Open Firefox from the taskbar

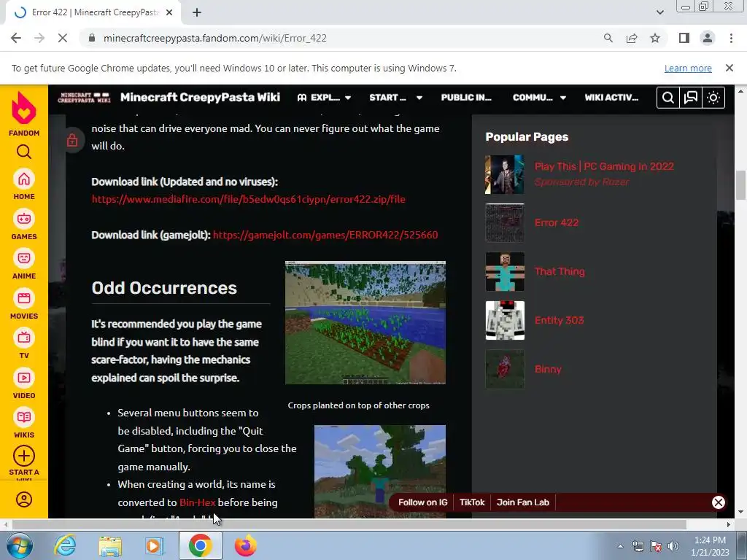[245, 545]
